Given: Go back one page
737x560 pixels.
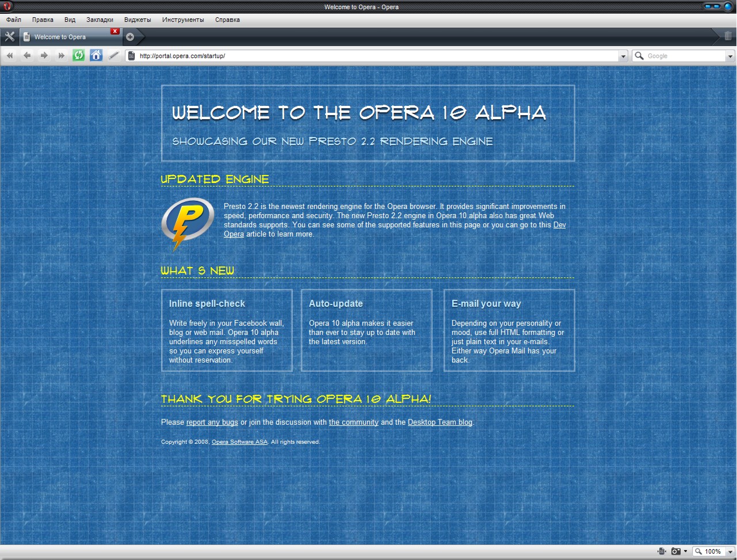Looking at the screenshot, I should [x=27, y=56].
